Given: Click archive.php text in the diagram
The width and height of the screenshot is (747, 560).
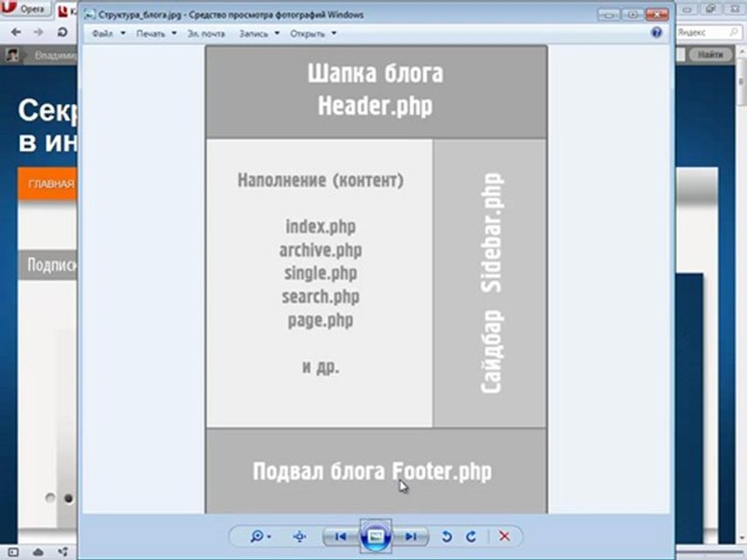Looking at the screenshot, I should click(320, 250).
